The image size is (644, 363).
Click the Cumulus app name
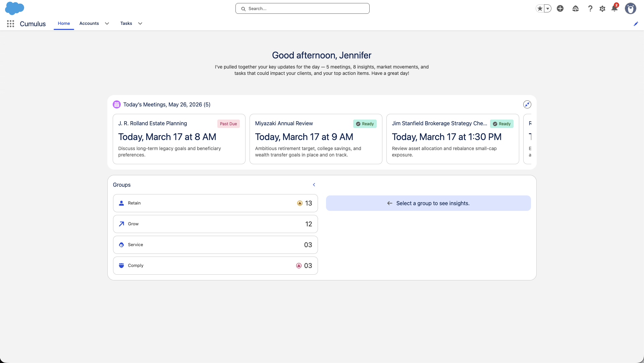(33, 24)
